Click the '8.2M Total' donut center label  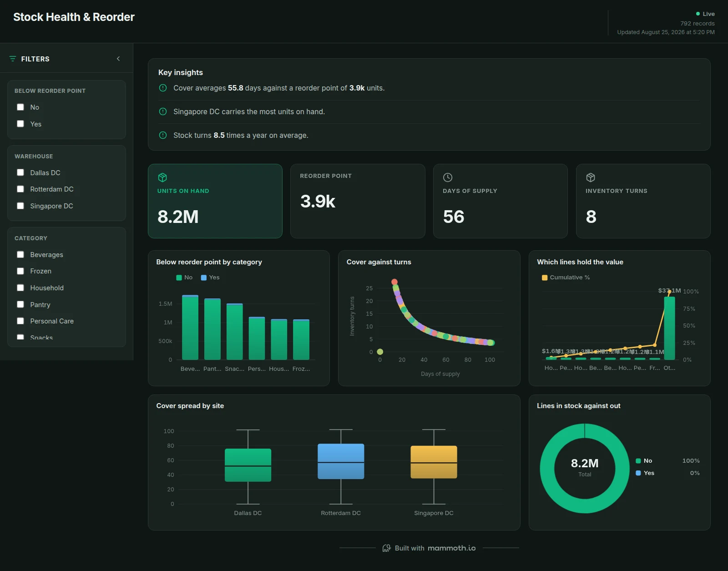click(585, 467)
